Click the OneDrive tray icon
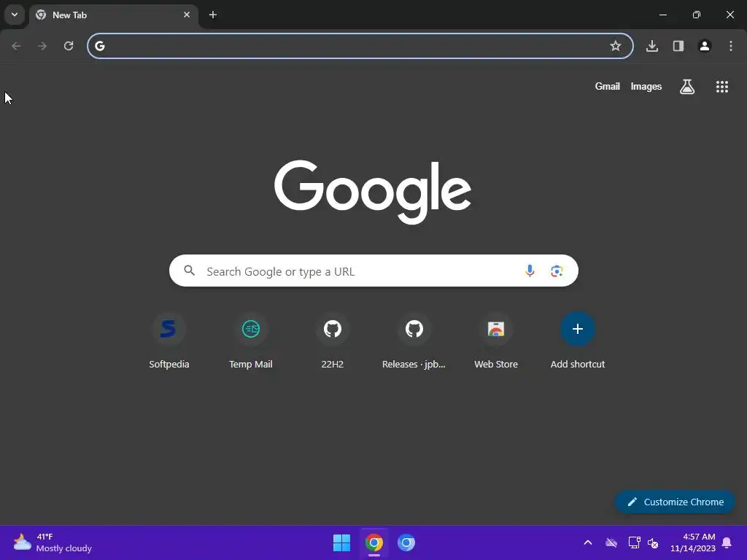 [611, 542]
